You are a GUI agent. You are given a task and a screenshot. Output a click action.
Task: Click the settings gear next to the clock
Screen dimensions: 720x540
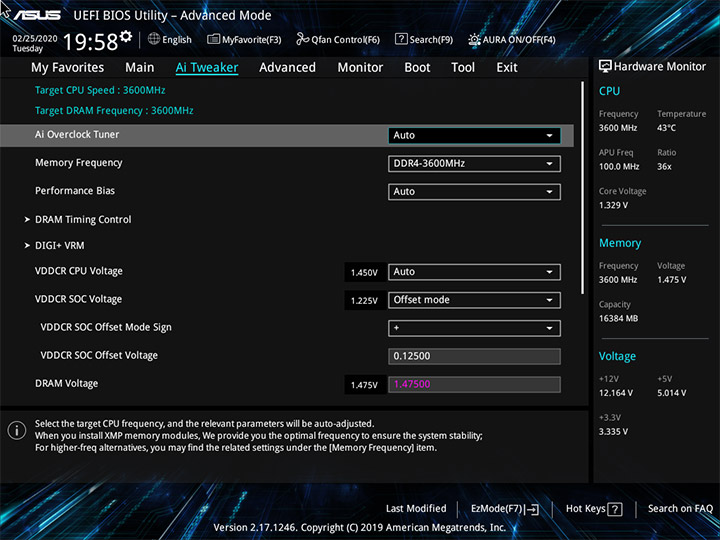point(126,36)
